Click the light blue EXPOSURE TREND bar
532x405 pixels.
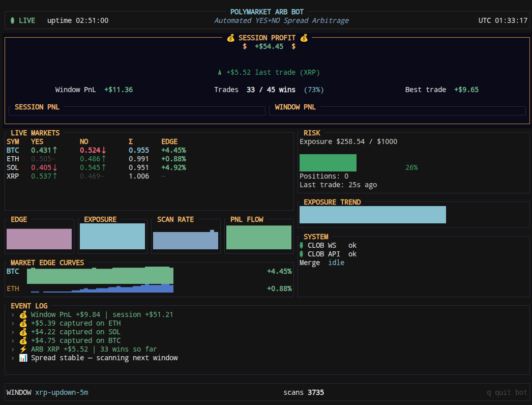(x=372, y=215)
